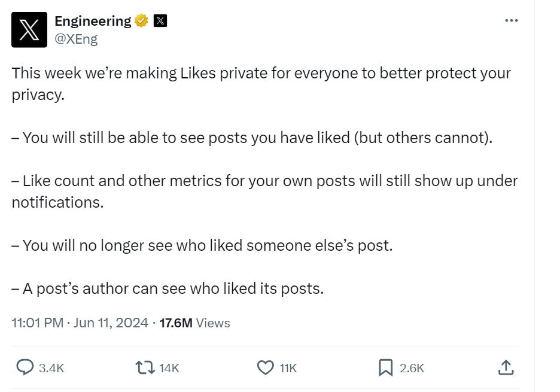This screenshot has width=560, height=392.
Task: Click the share upload arrow icon
Action: pyautogui.click(x=506, y=367)
